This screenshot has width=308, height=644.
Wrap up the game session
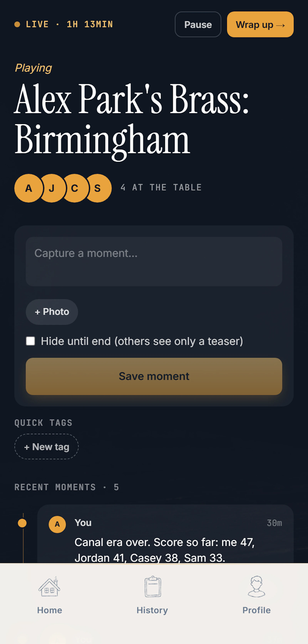coord(260,24)
